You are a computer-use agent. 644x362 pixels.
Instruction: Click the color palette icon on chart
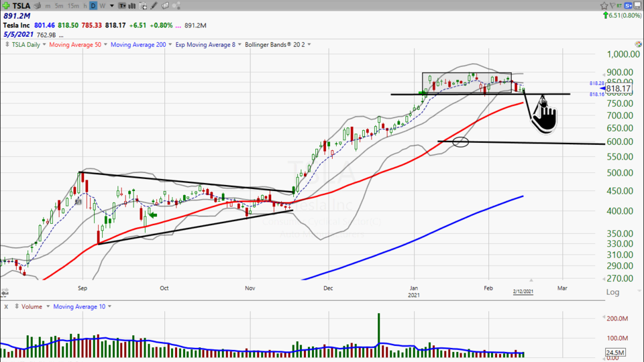tap(638, 44)
